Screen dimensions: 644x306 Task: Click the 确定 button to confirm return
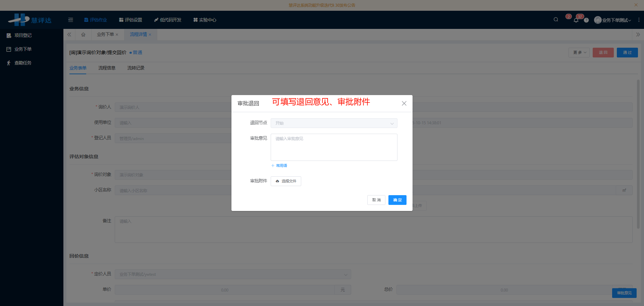(x=397, y=200)
